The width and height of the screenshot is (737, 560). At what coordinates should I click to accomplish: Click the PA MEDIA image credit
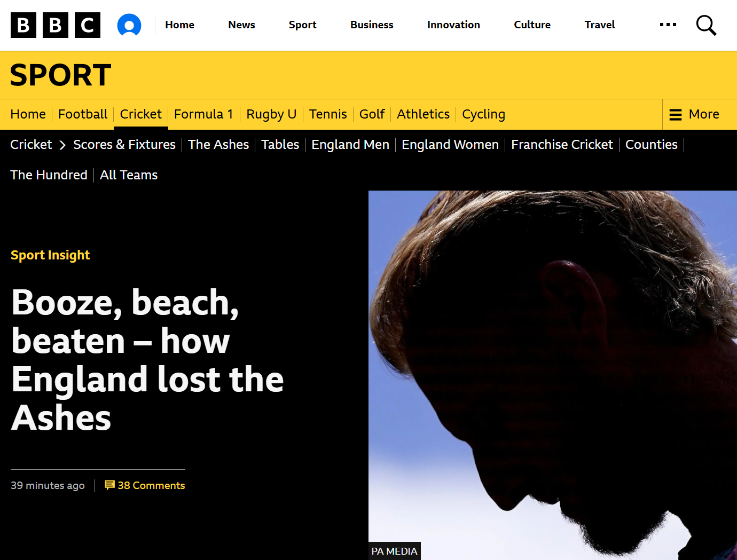[395, 551]
